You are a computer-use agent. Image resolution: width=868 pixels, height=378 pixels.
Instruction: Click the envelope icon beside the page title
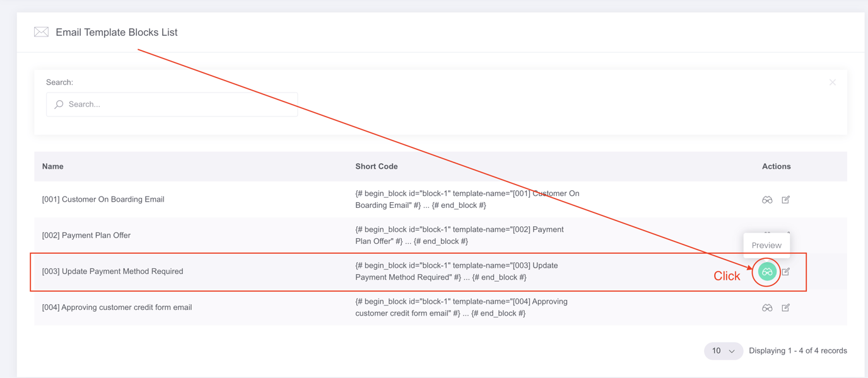point(42,32)
